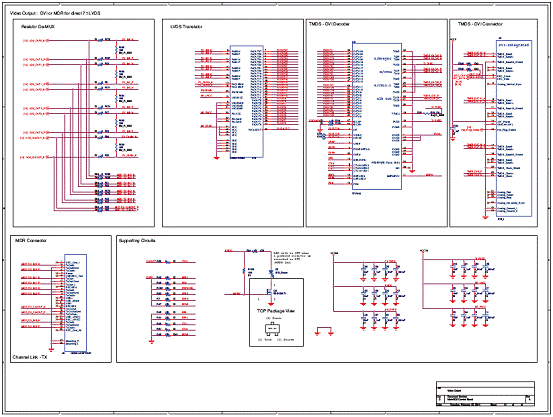Click the MDR connector component body
Screen dimensions: 553x417
point(75,303)
